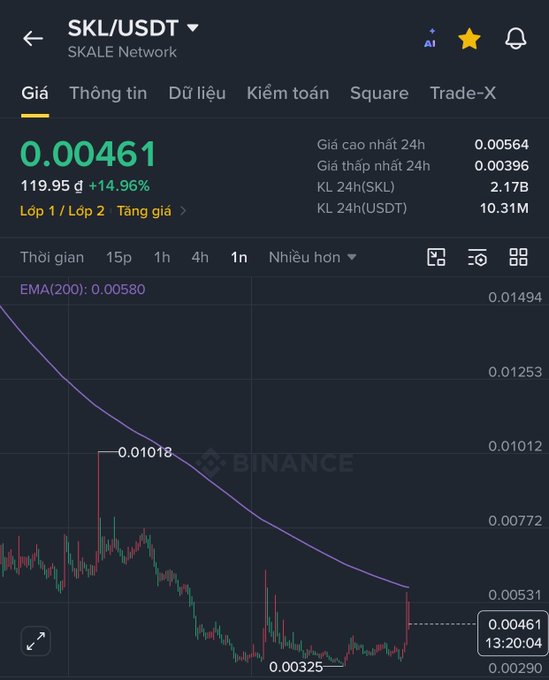
Task: Select the 1n daily timeframe
Action: (x=239, y=258)
